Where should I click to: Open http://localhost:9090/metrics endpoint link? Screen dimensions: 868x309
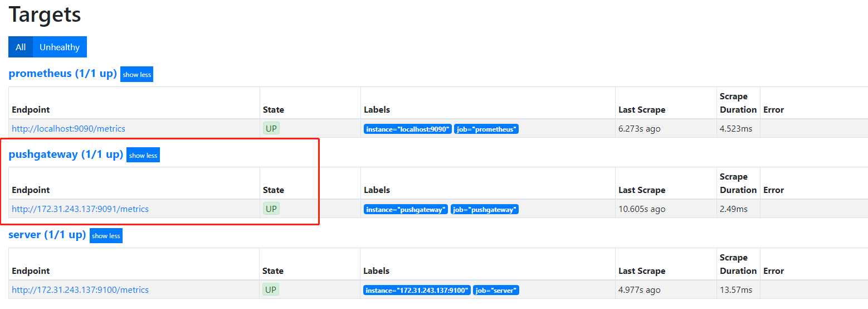(69, 129)
